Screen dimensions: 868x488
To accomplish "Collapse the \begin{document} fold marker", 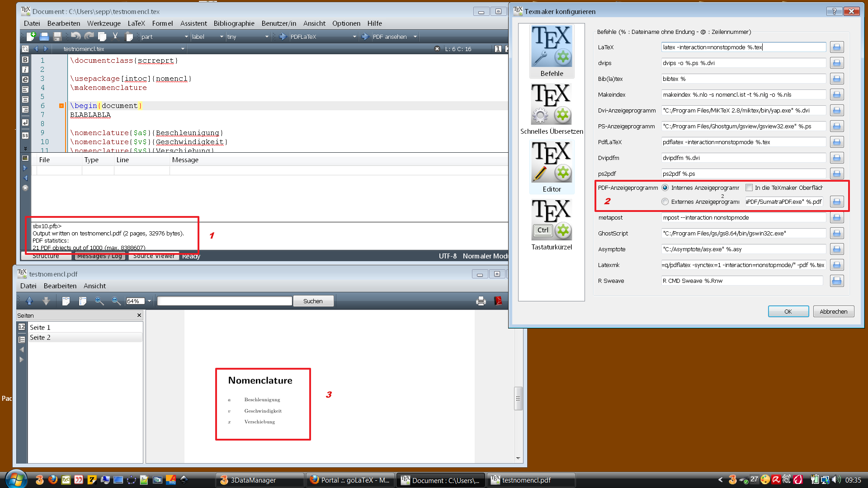I will point(61,106).
